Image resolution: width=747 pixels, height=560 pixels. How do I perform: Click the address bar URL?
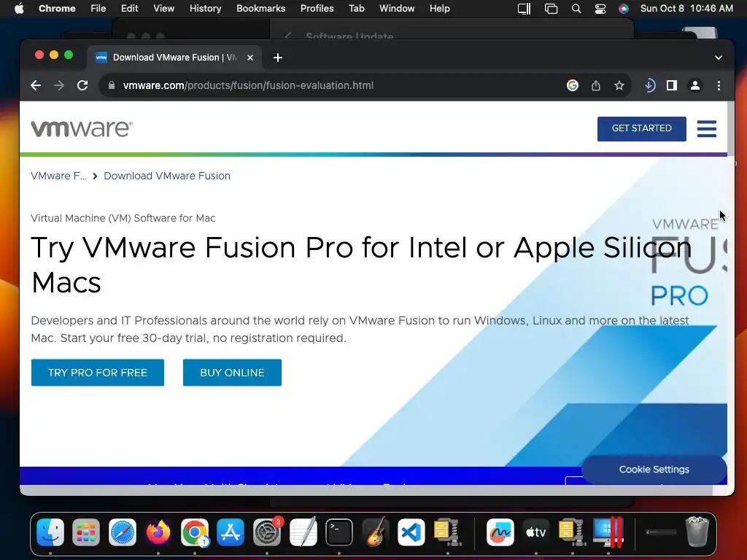click(x=248, y=86)
